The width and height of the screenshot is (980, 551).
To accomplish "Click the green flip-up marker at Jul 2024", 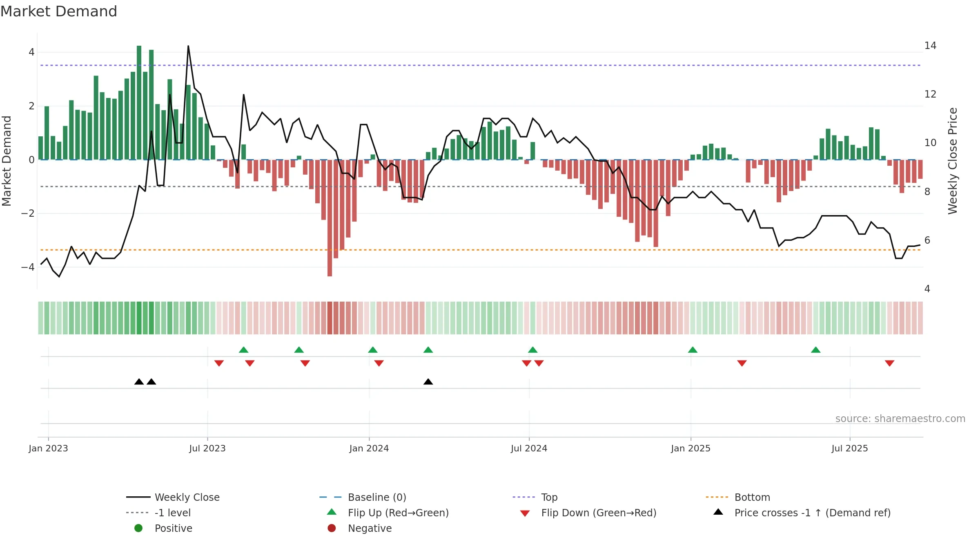I will pos(533,350).
